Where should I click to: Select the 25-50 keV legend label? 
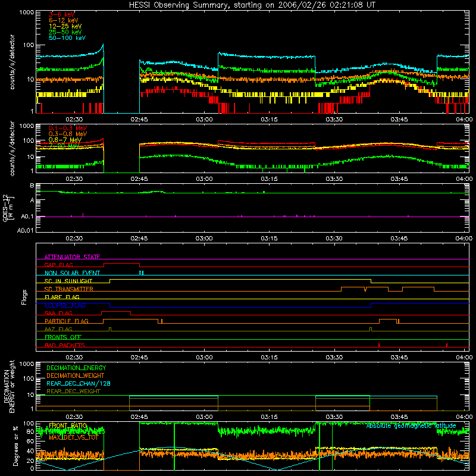coord(65,32)
